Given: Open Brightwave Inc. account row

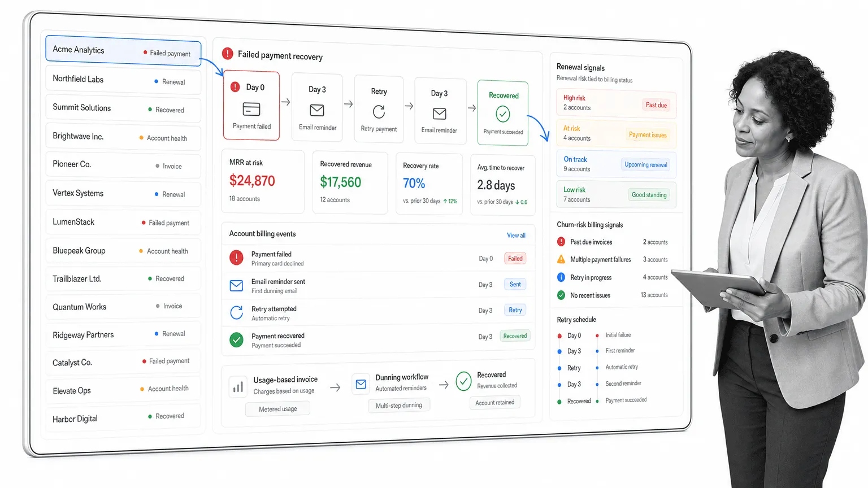Looking at the screenshot, I should [x=123, y=137].
